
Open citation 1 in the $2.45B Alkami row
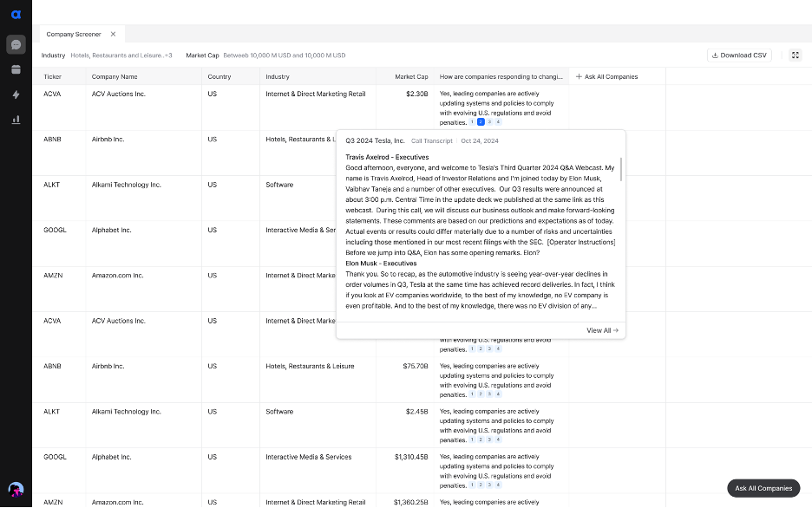click(472, 440)
